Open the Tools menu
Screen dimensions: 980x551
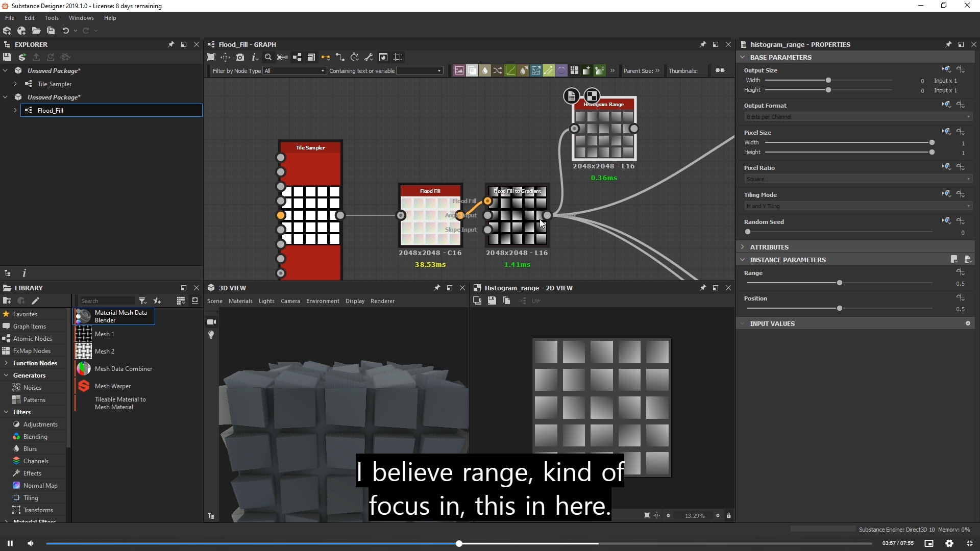point(51,18)
